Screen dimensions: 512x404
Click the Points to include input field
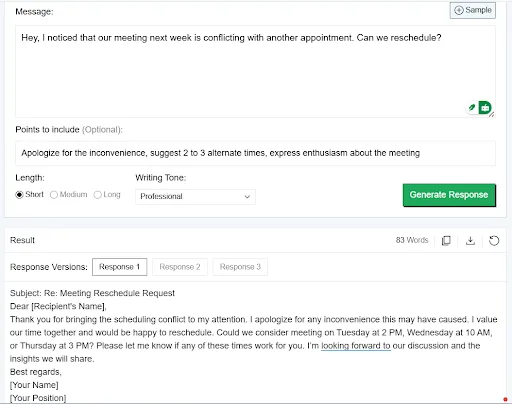(255, 153)
